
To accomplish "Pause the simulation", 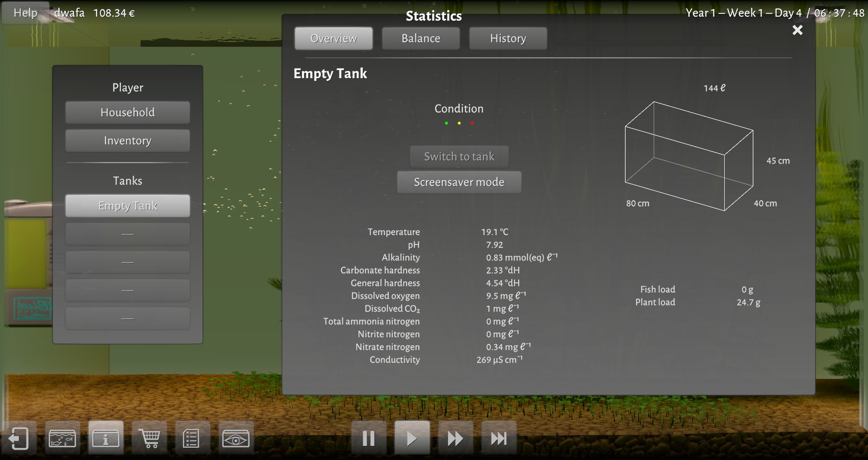I will coord(368,438).
